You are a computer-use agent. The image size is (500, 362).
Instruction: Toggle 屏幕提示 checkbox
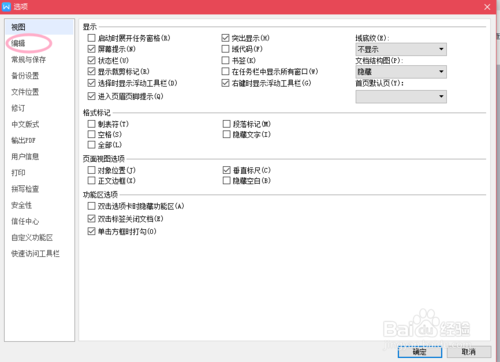tap(91, 49)
